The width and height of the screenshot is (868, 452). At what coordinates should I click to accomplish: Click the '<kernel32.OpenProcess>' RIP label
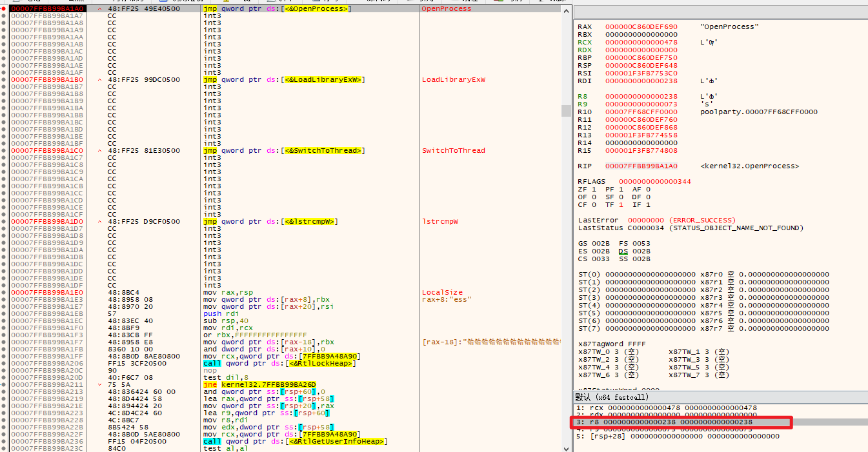pos(749,166)
